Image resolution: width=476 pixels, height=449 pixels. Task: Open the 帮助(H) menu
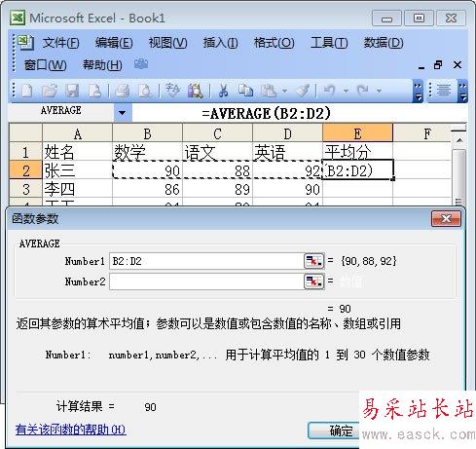click(x=102, y=65)
